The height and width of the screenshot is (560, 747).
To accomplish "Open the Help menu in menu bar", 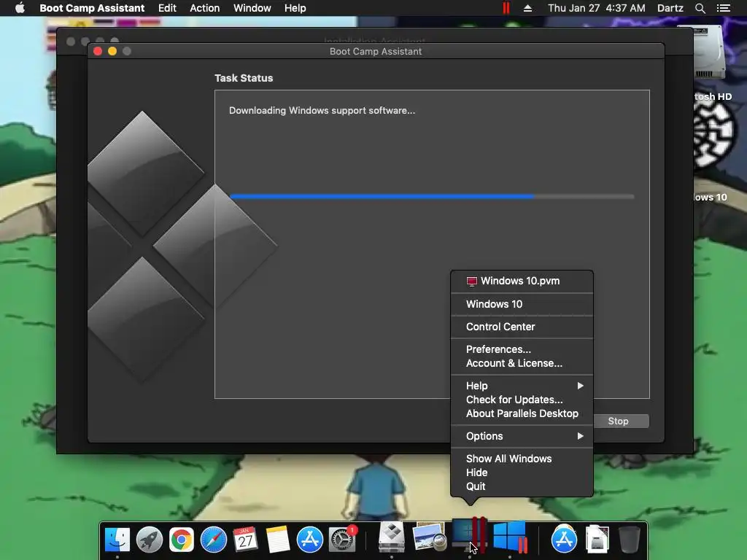I will click(x=295, y=8).
